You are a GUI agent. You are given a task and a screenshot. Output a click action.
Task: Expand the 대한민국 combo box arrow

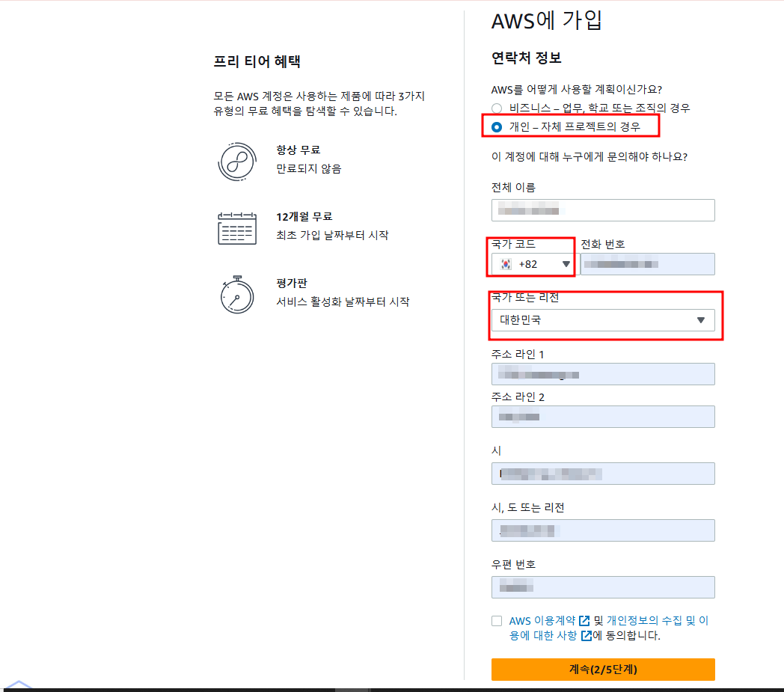tap(701, 319)
